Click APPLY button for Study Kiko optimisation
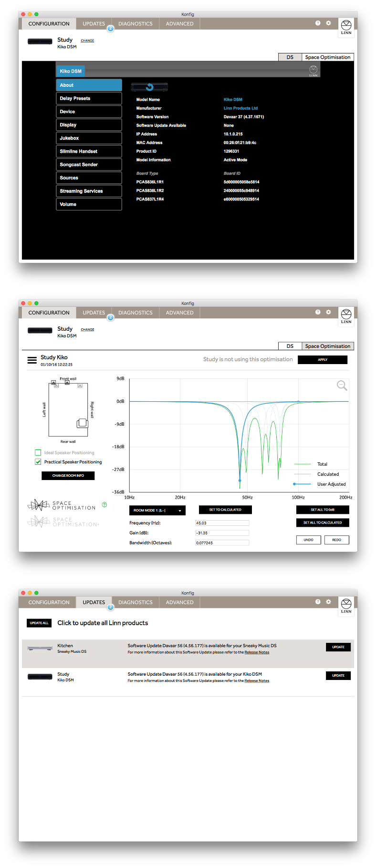376x868 pixels. (x=323, y=360)
